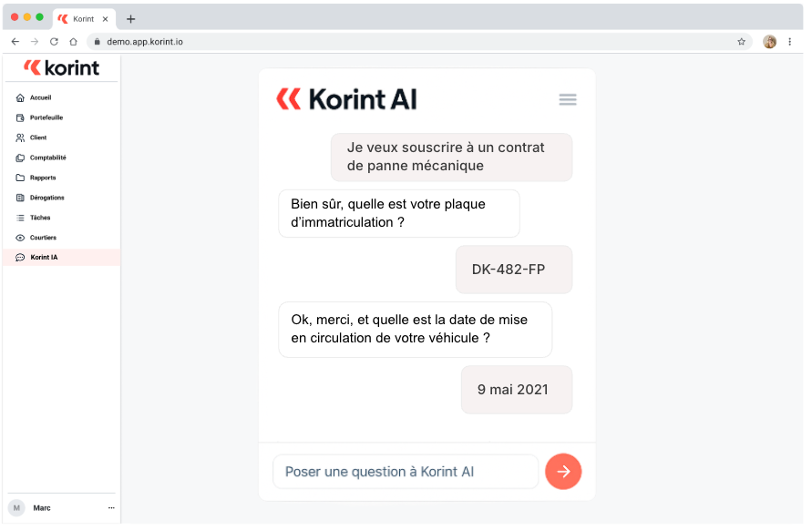Click the 'Bien sûr, quelle est votre plaque' reply

pyautogui.click(x=399, y=213)
